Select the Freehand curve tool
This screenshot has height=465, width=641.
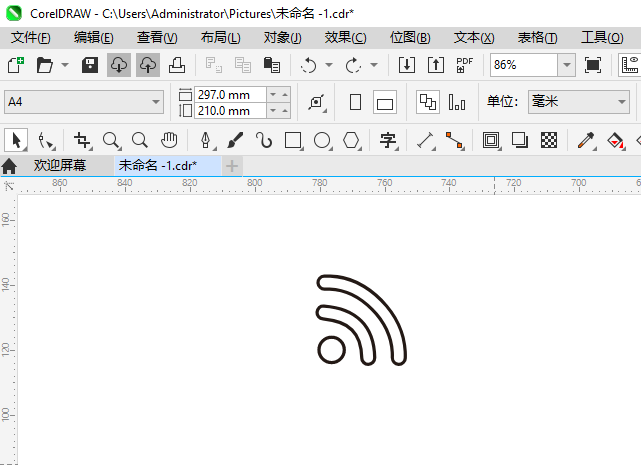[264, 141]
